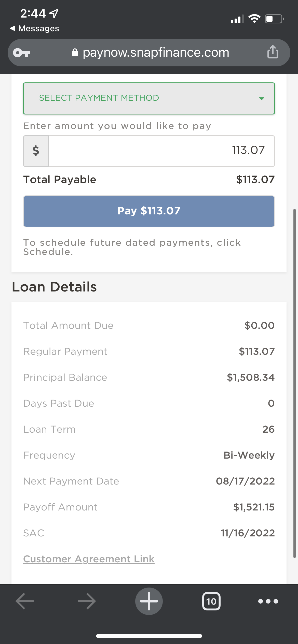This screenshot has width=298, height=644.
Task: Tap the dollar sign prefix of the amount field
Action: pyautogui.click(x=36, y=151)
